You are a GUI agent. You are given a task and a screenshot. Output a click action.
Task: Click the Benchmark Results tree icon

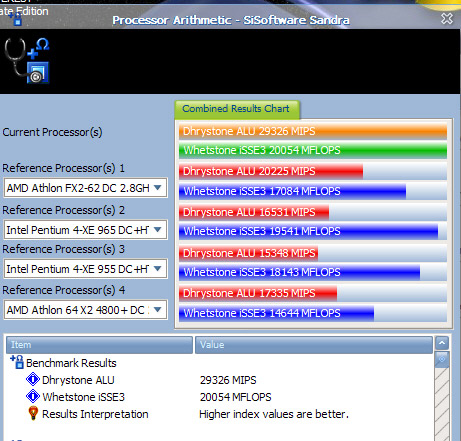(17, 362)
